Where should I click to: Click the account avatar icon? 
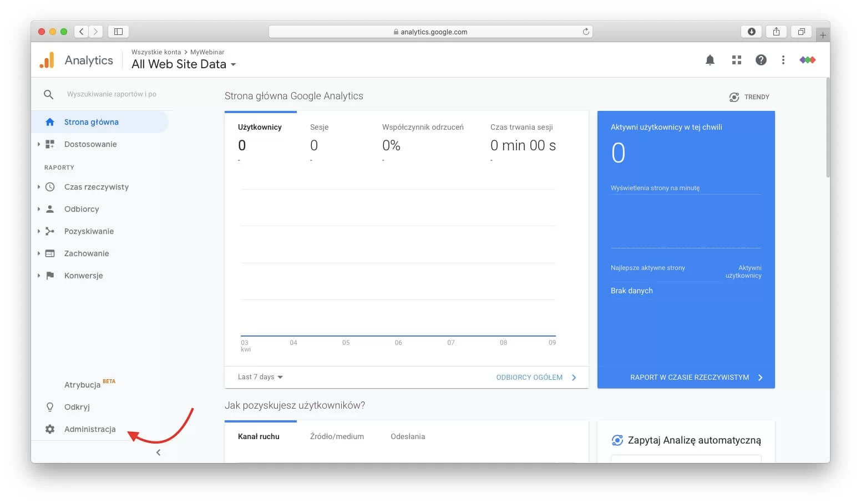[x=807, y=60]
